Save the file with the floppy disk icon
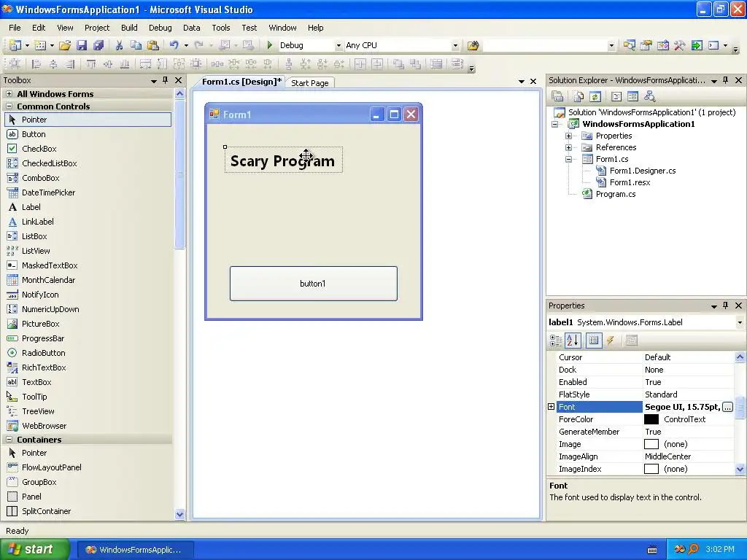This screenshot has height=560, width=747. [82, 45]
